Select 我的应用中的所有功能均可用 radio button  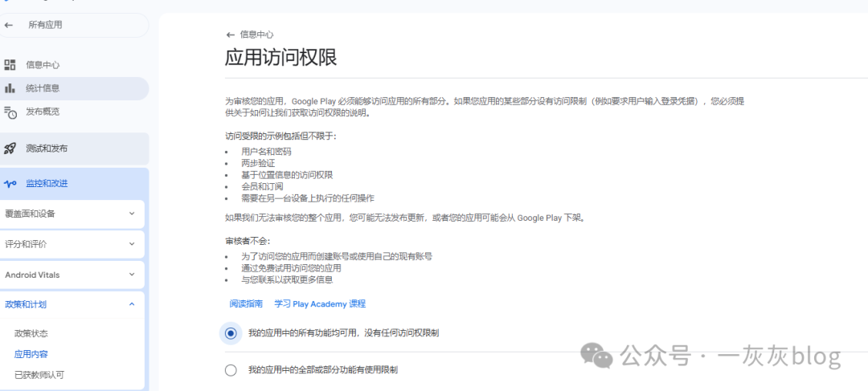231,333
